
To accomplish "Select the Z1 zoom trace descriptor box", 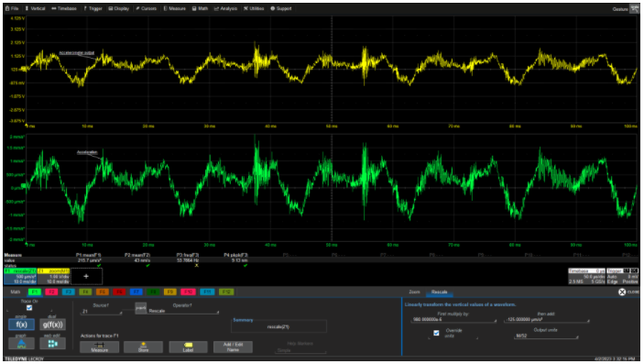I will coord(53,276).
